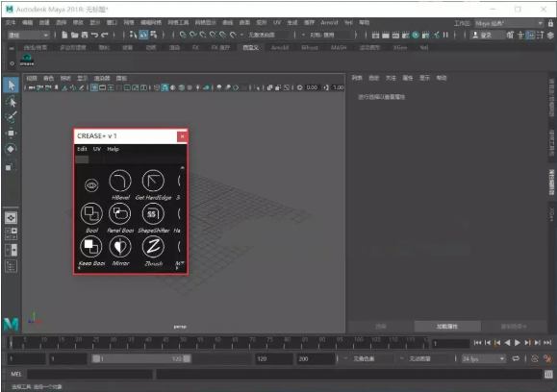Screen dimensions: 557x392
Task: Toggle select by hierarchy mode
Action: pyautogui.click(x=133, y=35)
